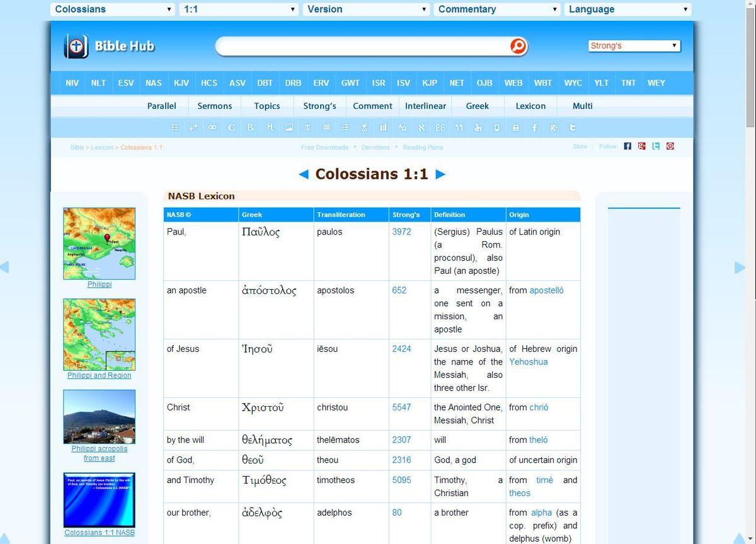Open the Philippi and Region map thumbnail

100,334
